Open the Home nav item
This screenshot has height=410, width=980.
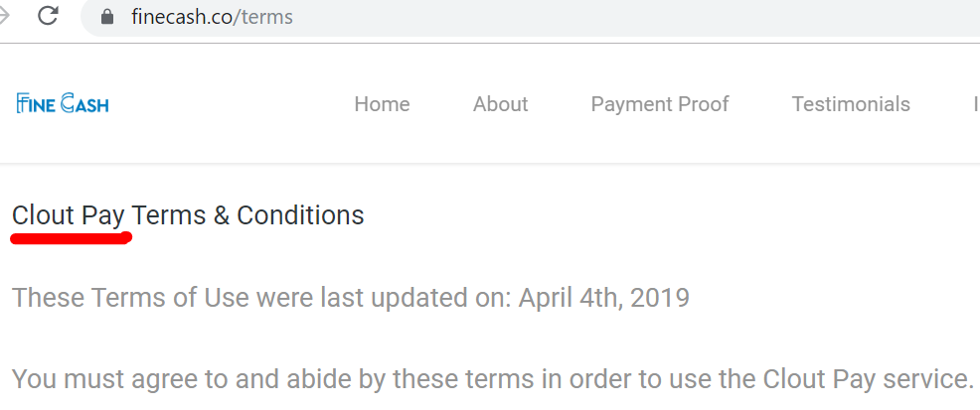(x=382, y=103)
